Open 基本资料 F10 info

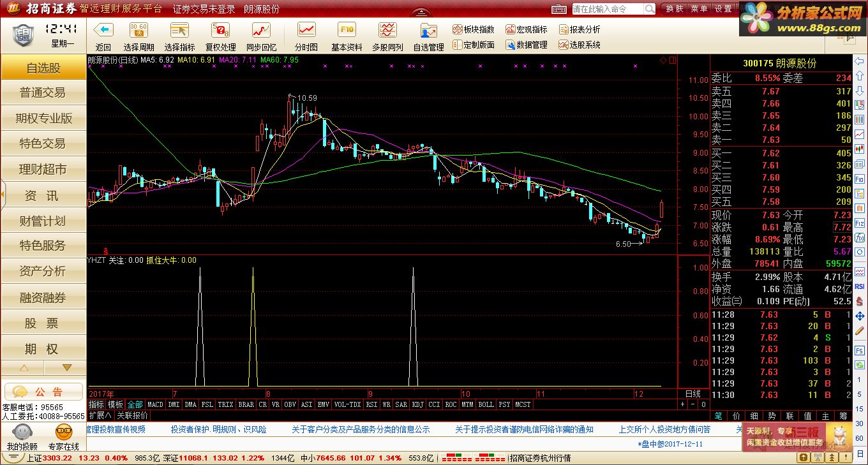coord(347,38)
